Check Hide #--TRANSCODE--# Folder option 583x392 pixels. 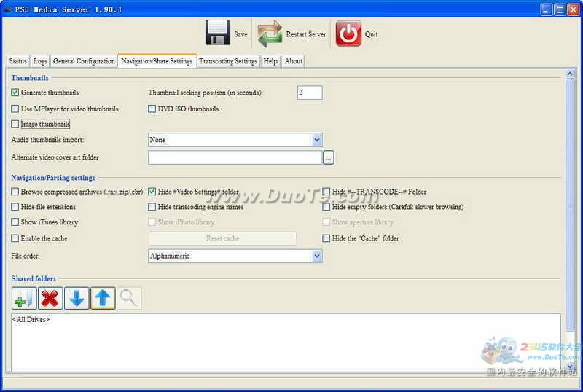[x=326, y=192]
